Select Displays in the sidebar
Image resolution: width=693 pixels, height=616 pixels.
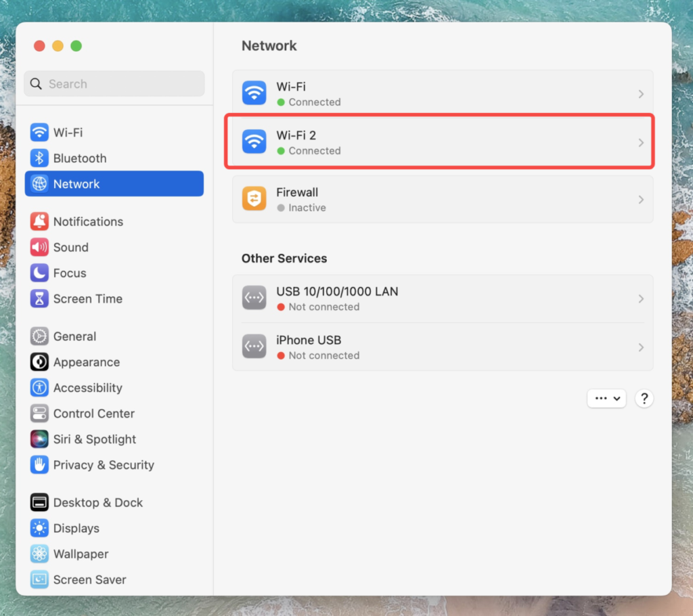[40, 528]
